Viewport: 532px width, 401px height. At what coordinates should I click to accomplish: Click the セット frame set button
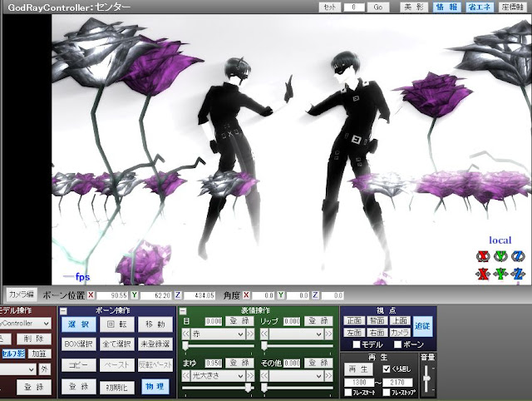point(330,7)
